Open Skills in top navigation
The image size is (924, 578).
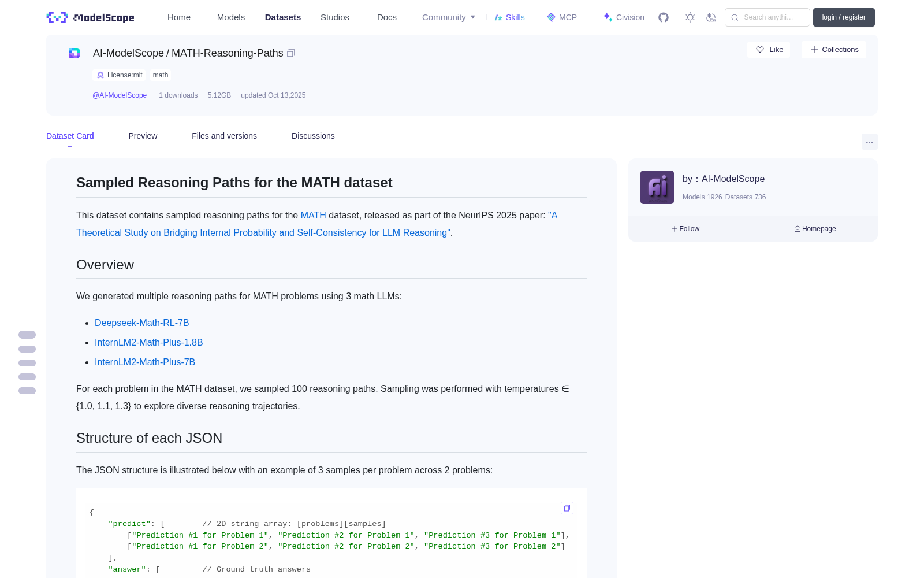coord(509,17)
